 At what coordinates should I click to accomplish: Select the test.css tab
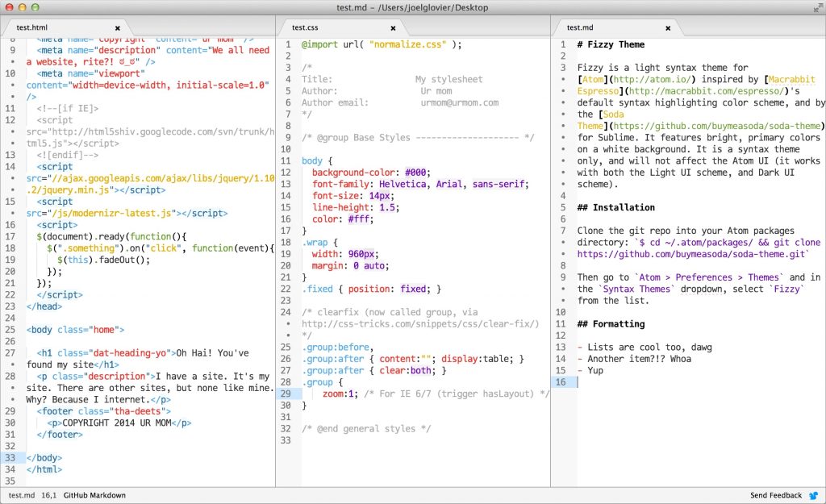coord(305,27)
